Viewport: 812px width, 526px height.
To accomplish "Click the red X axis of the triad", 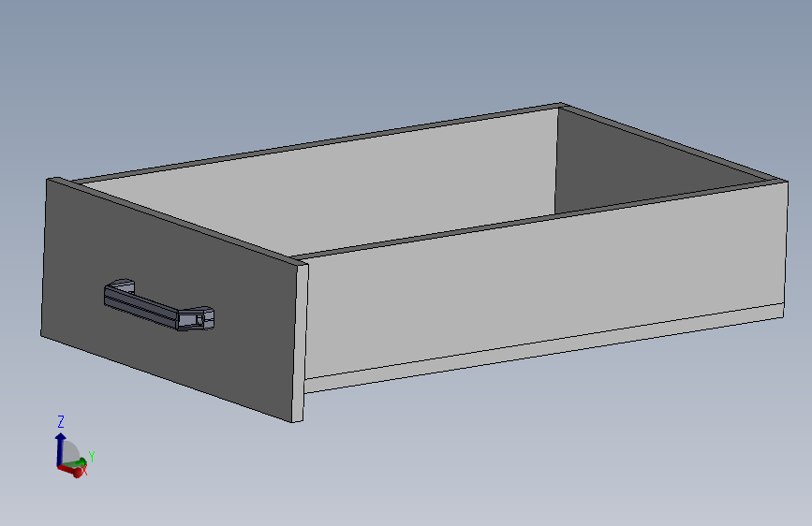I will point(71,470).
